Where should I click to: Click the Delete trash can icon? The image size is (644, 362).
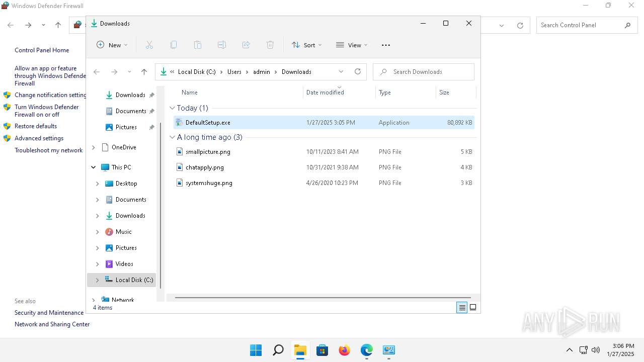pyautogui.click(x=270, y=45)
